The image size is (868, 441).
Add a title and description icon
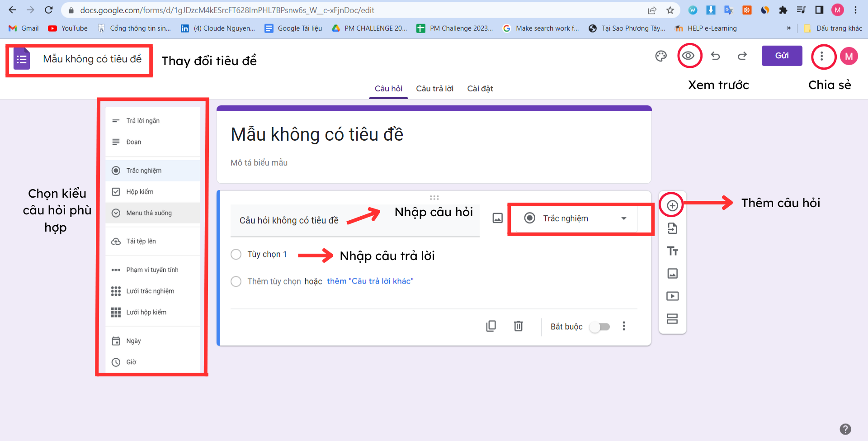pos(672,251)
